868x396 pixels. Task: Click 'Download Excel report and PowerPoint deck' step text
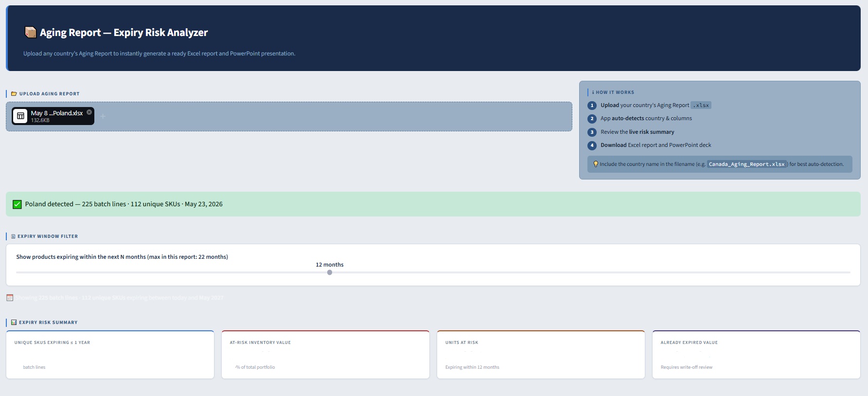pyautogui.click(x=655, y=145)
